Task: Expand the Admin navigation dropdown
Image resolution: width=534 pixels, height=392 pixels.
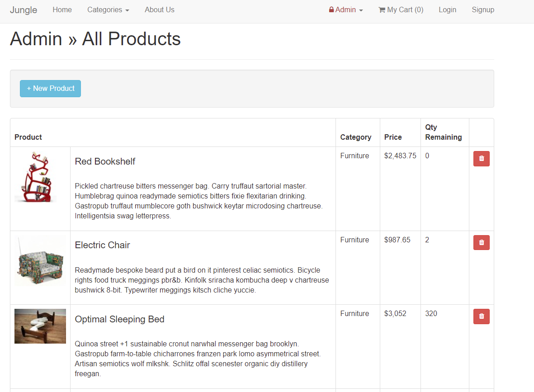Action: [346, 9]
